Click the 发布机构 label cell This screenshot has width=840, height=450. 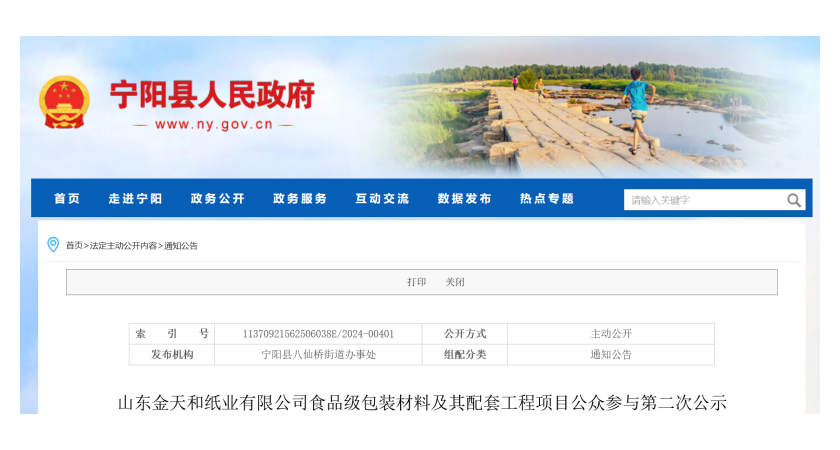tap(172, 355)
